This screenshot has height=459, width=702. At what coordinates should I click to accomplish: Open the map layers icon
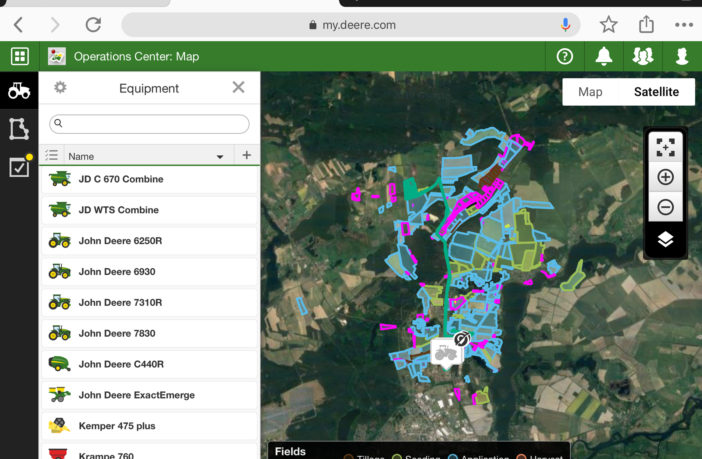coord(665,240)
